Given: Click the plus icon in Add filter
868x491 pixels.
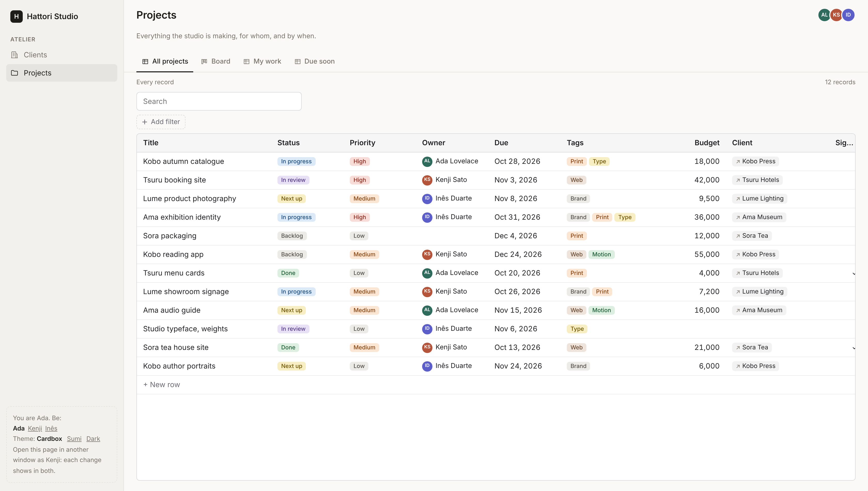Looking at the screenshot, I should [x=145, y=122].
